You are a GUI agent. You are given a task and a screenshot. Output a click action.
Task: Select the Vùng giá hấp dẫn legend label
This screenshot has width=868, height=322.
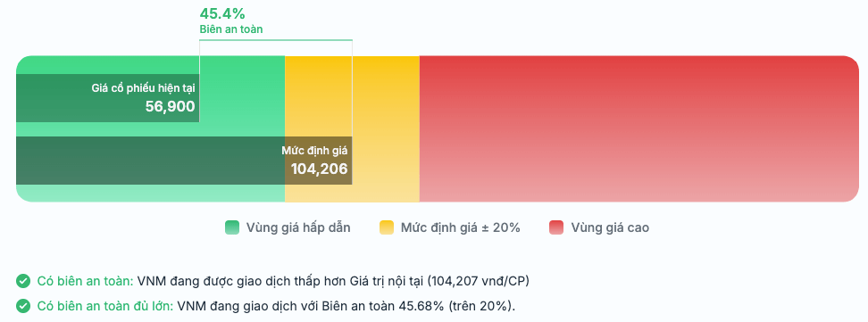(x=298, y=227)
